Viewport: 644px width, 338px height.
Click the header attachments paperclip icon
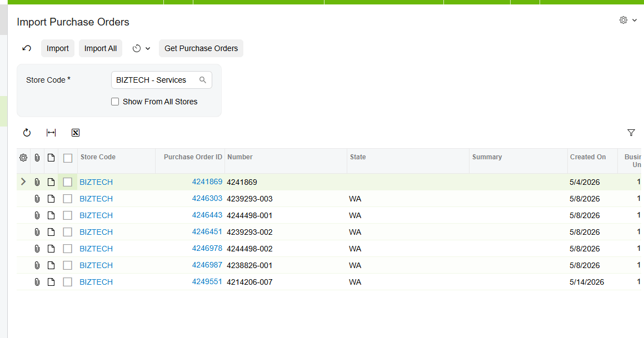point(37,158)
